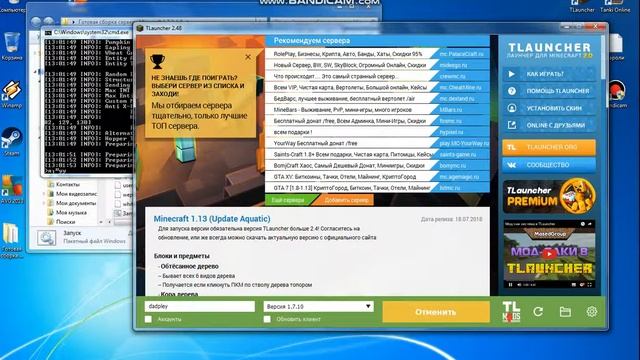The width and height of the screenshot is (640, 360).
Task: Click the question icon beside Помощь TLauncher
Action: click(511, 91)
